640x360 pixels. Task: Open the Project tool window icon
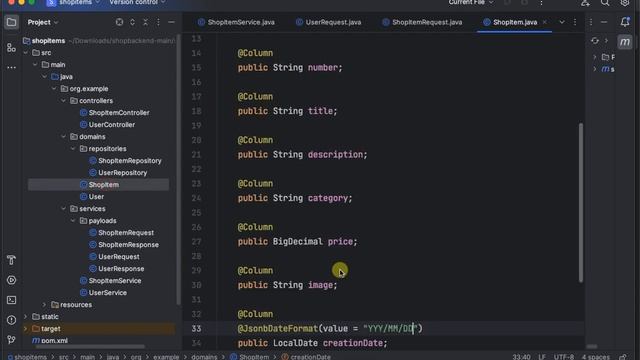click(x=11, y=22)
